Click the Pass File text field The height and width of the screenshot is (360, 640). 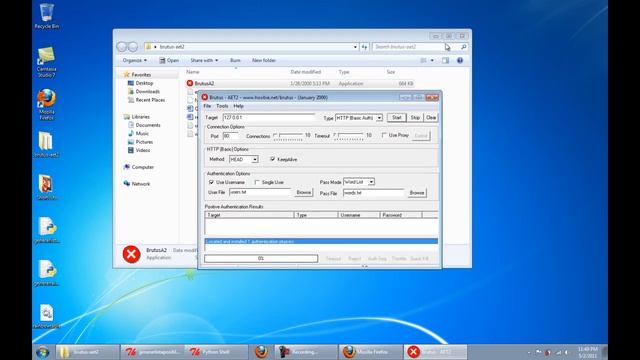coord(373,193)
